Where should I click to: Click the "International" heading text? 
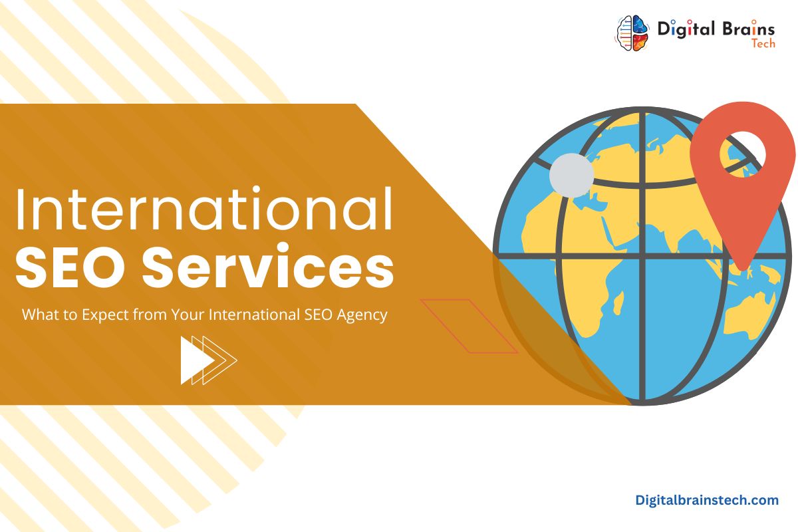coord(204,210)
